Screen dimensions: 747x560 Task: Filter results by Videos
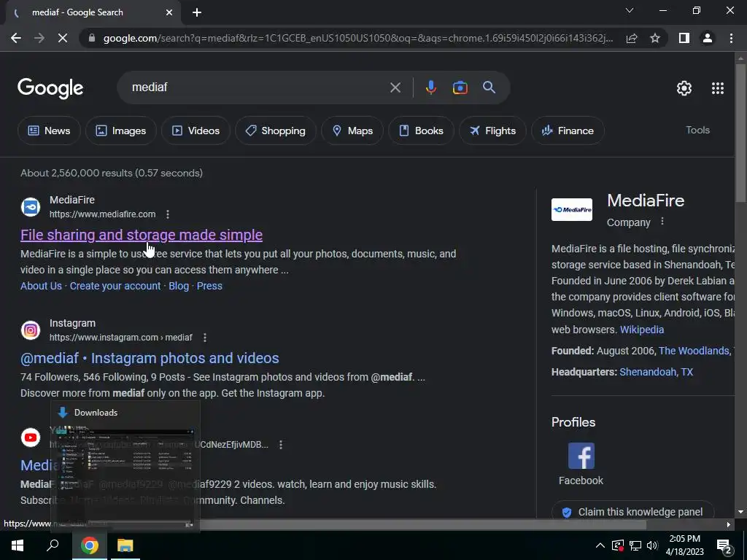[196, 131]
